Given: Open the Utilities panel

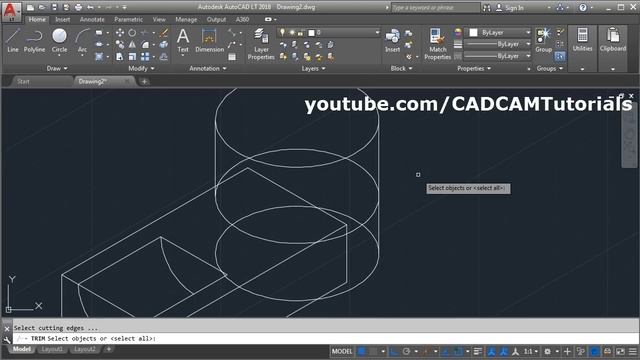Looking at the screenshot, I should click(582, 40).
